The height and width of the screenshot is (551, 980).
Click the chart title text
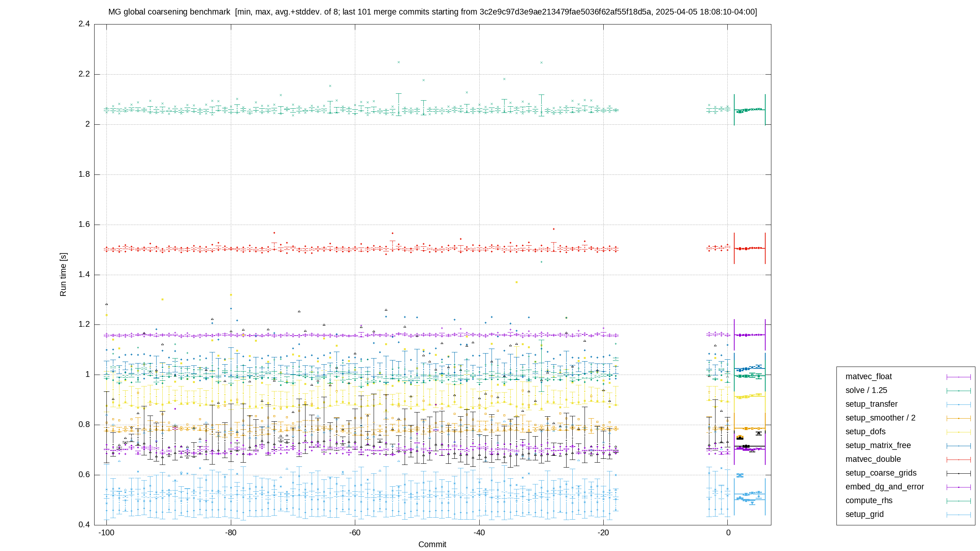pyautogui.click(x=433, y=12)
